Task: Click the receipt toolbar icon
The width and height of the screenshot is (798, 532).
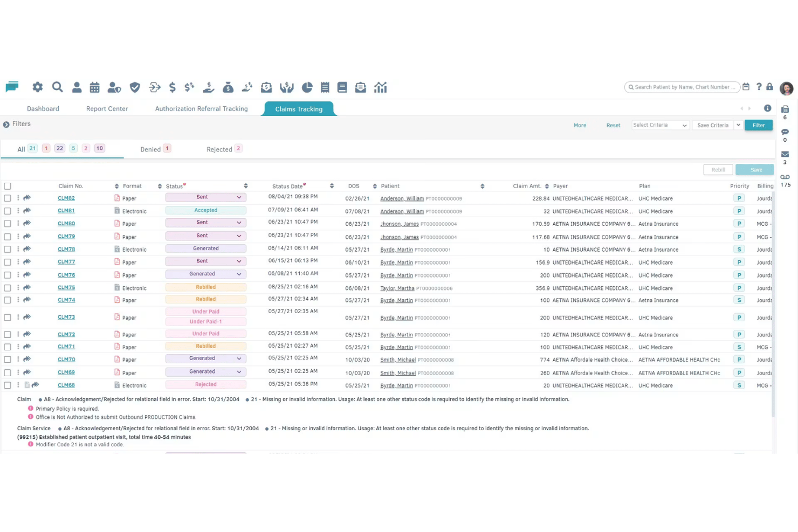Action: point(325,87)
